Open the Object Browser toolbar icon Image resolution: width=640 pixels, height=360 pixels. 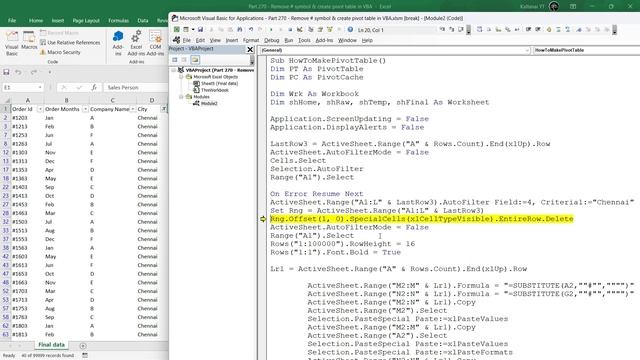(330, 30)
